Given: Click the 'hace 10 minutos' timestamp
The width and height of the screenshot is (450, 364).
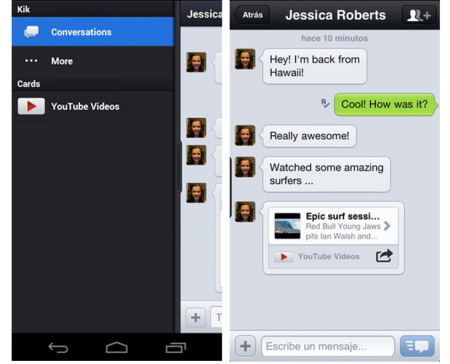Looking at the screenshot, I should click(x=335, y=38).
